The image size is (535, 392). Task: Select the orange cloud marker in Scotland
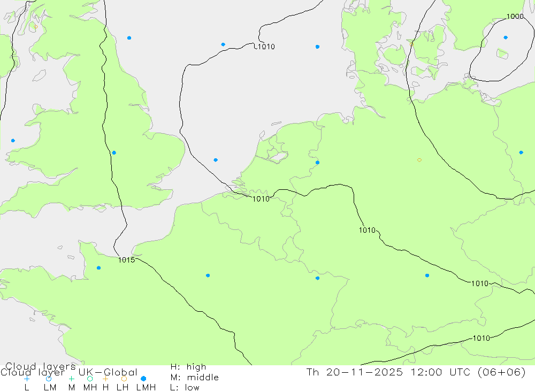[36, 27]
